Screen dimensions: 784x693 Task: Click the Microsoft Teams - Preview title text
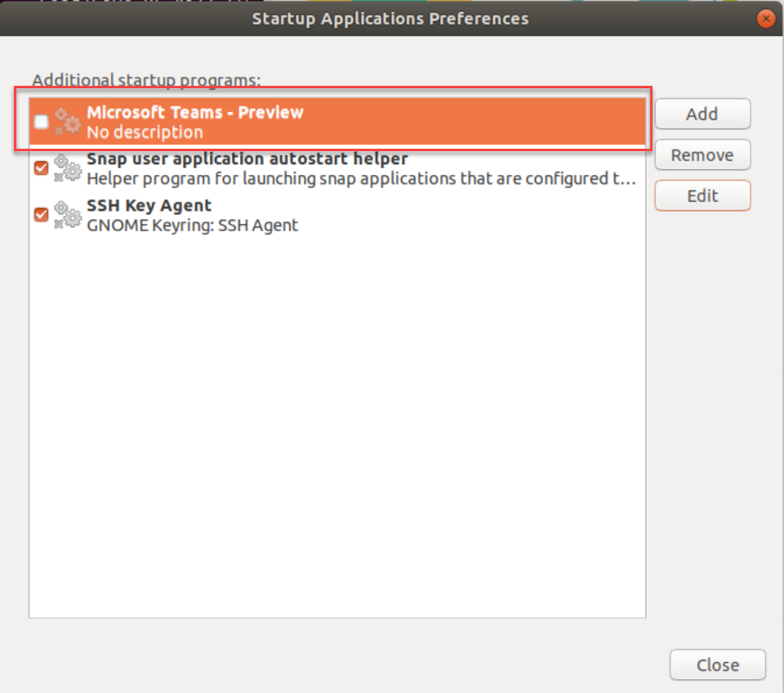pyautogui.click(x=194, y=112)
